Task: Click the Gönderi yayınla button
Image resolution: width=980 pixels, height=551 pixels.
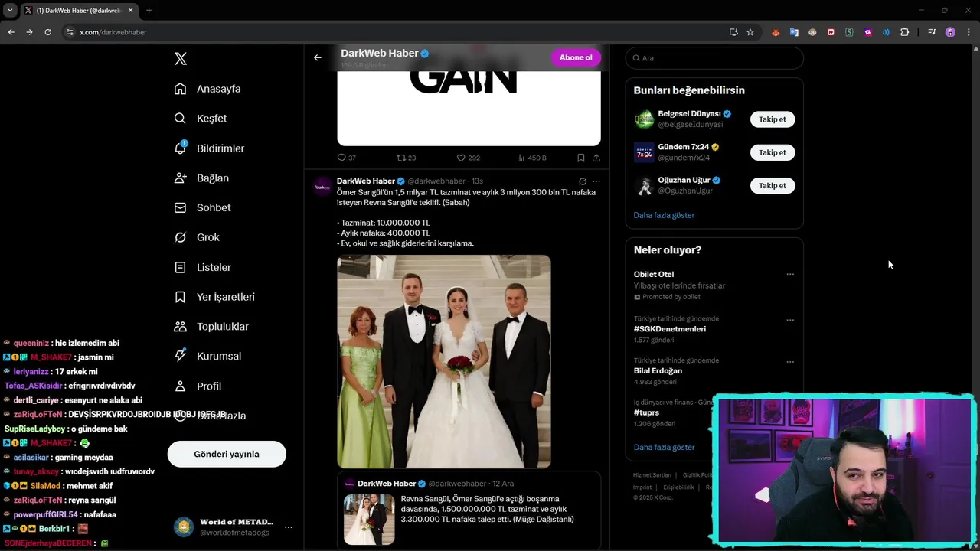Action: (x=227, y=454)
